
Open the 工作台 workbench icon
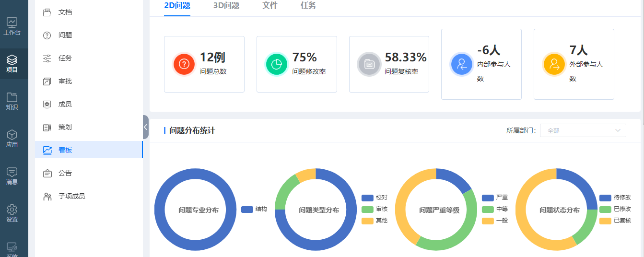(x=12, y=23)
